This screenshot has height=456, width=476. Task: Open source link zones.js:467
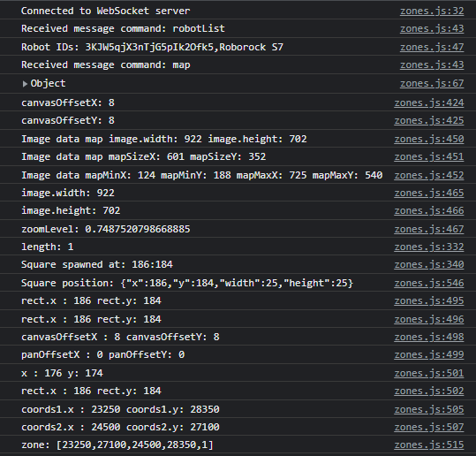click(429, 229)
